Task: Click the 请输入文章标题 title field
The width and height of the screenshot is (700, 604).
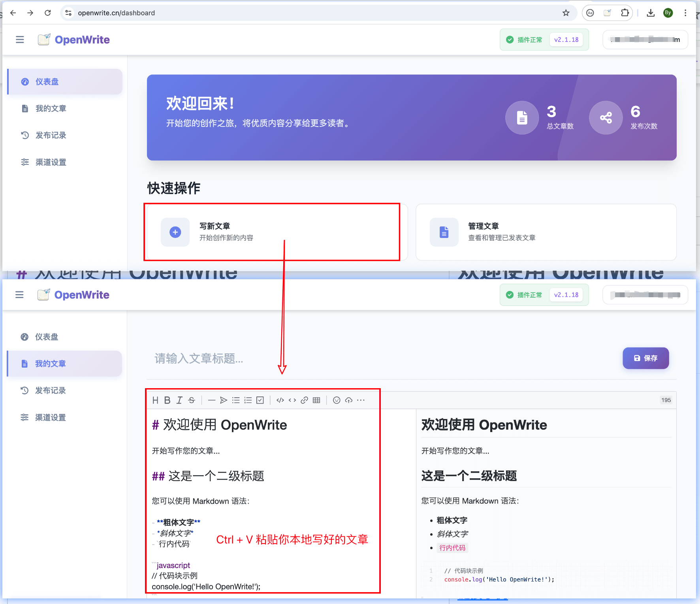Action: (x=381, y=359)
